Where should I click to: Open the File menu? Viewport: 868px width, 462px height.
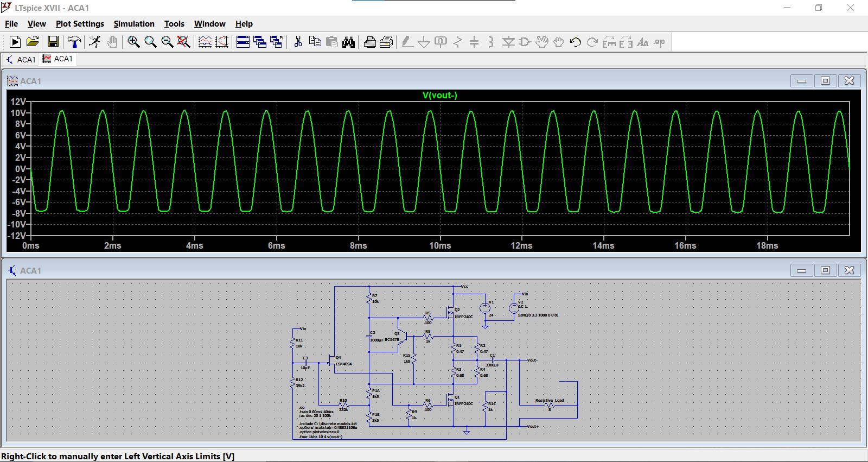(11, 24)
